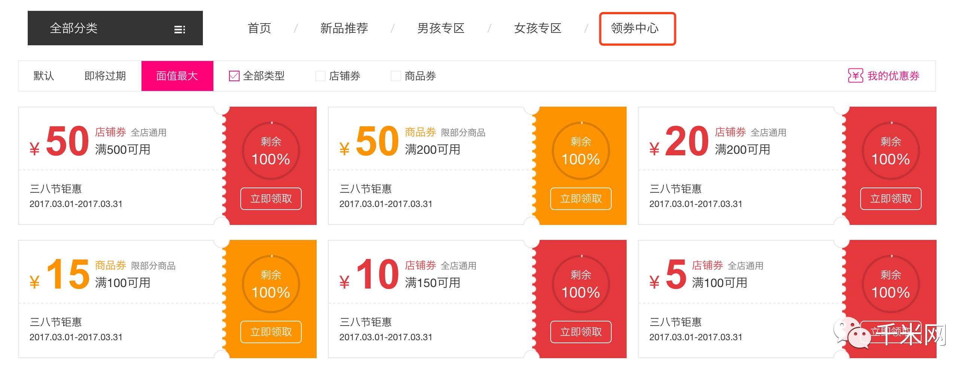Visit the 女孩专区 section
Screen dimensions: 980x378
538,28
